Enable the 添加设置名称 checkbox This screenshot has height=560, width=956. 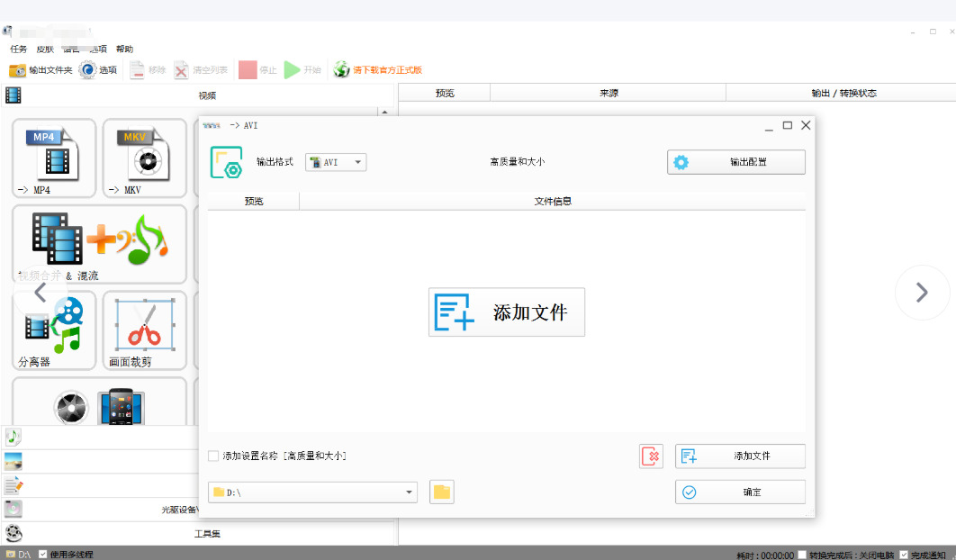click(x=213, y=456)
